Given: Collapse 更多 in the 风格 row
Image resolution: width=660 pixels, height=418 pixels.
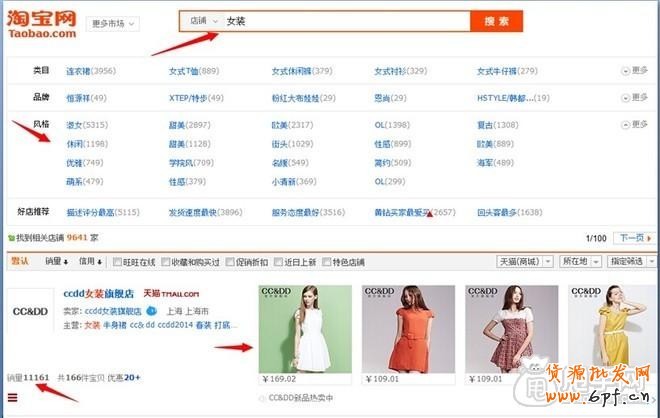Looking at the screenshot, I should tap(635, 125).
